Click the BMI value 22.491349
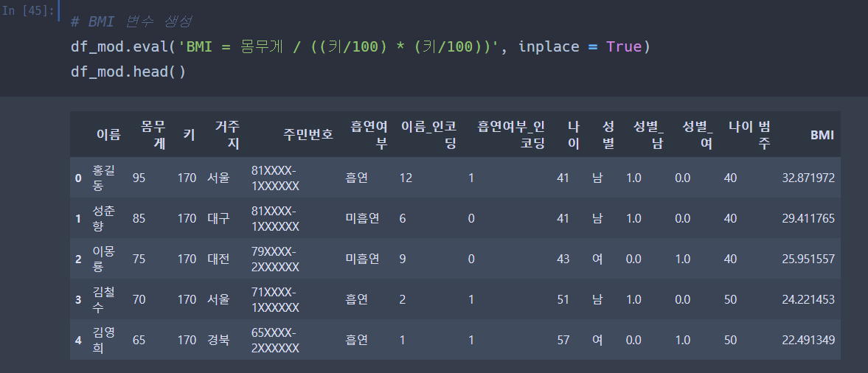Screen dimensions: 868x373 pyautogui.click(x=808, y=340)
